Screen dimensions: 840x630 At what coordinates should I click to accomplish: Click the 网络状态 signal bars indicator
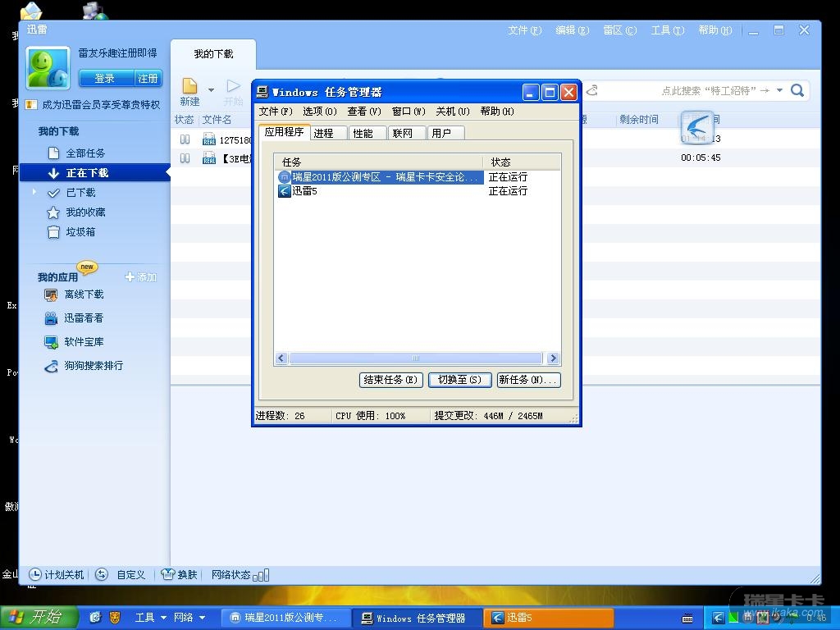[x=261, y=575]
